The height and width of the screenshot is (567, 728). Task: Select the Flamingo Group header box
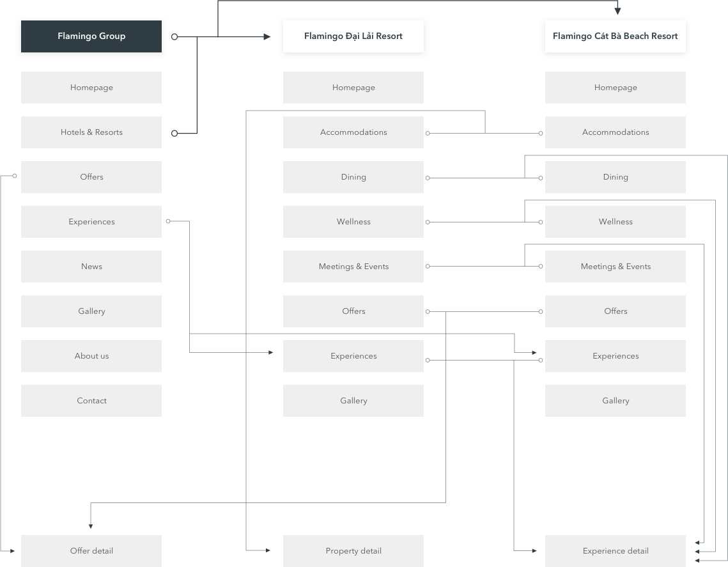pos(91,36)
